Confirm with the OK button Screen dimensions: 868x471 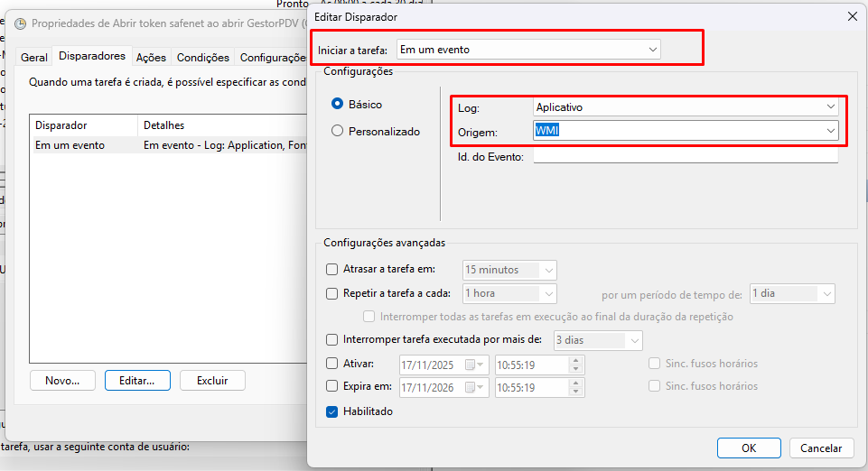click(749, 448)
